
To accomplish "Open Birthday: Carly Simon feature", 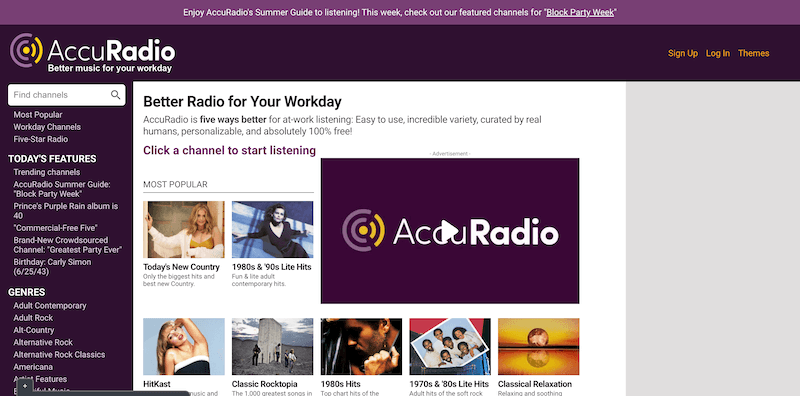I will tap(52, 266).
